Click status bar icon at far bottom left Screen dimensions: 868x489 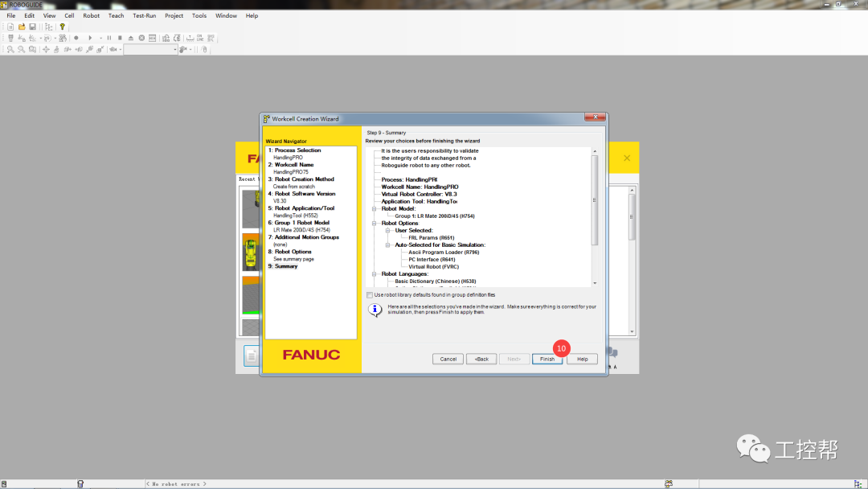coord(4,484)
